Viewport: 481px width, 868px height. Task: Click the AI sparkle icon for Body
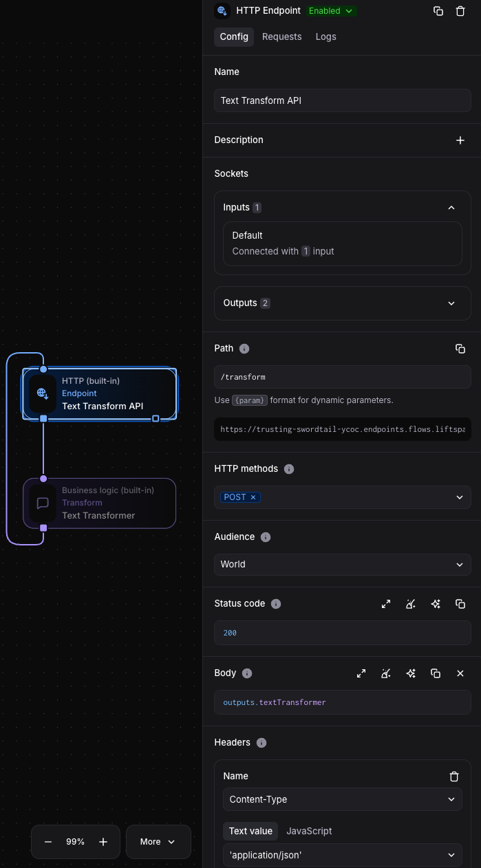tap(411, 673)
